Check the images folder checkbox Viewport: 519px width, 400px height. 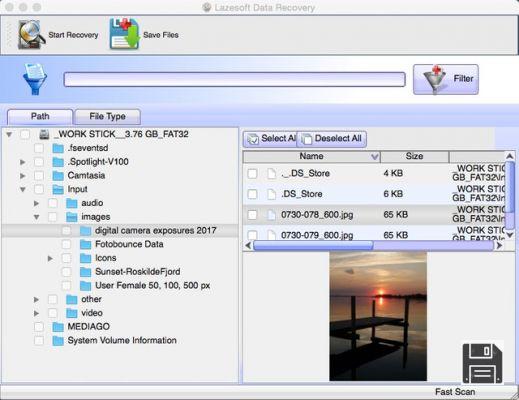pos(53,217)
